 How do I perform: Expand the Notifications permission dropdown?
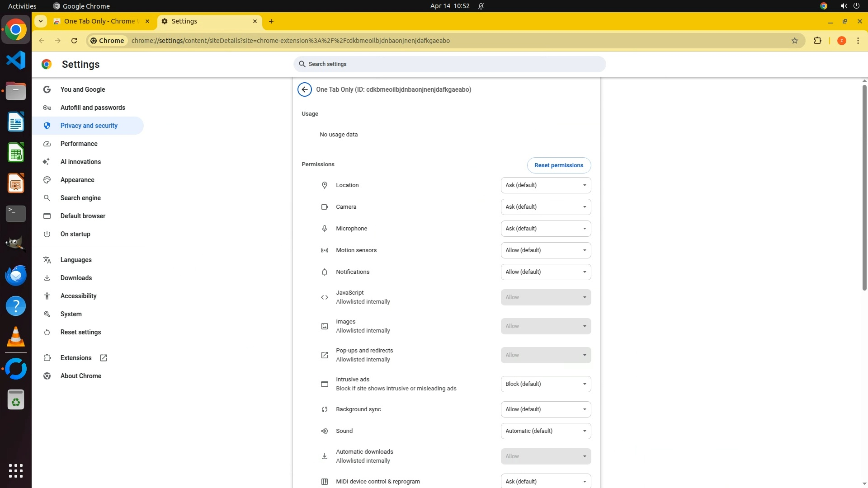[x=546, y=272]
